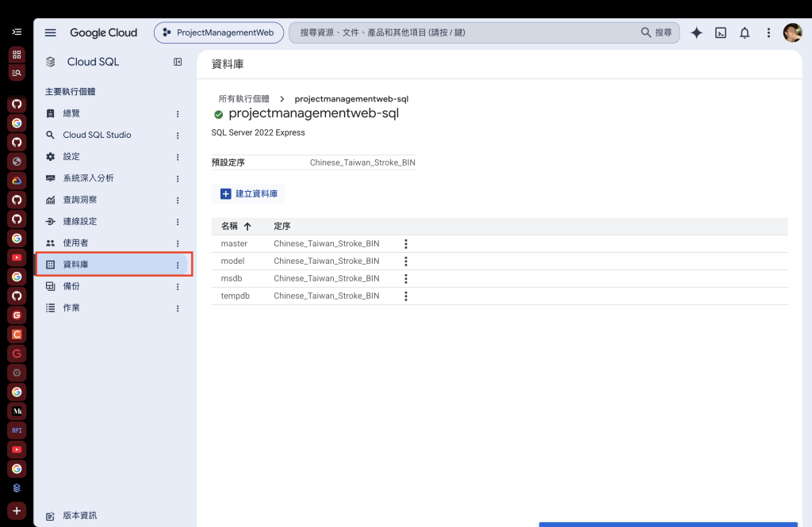Click the Cloud SQL stacked-layers product icon

[50, 62]
